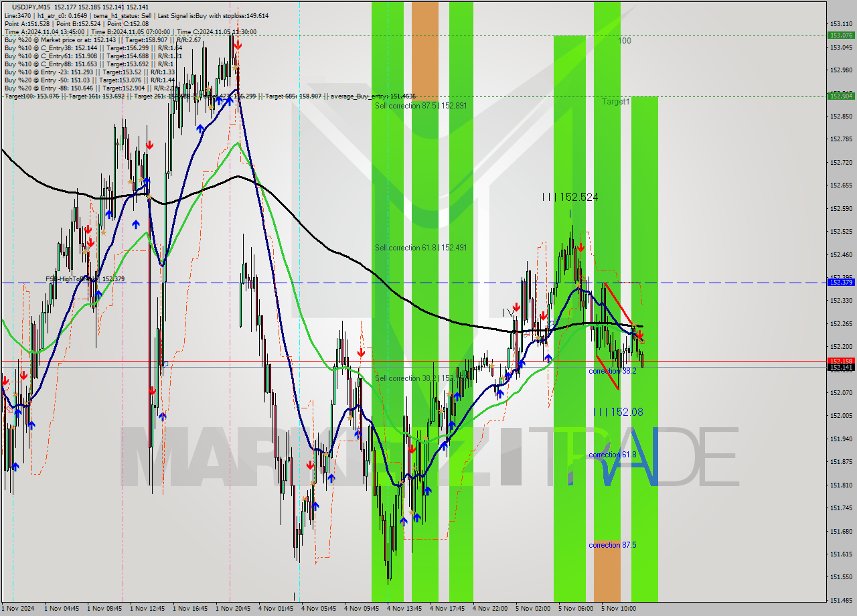
Task: Click the orange zone under 'correction 87.5'
Action: 607,570
